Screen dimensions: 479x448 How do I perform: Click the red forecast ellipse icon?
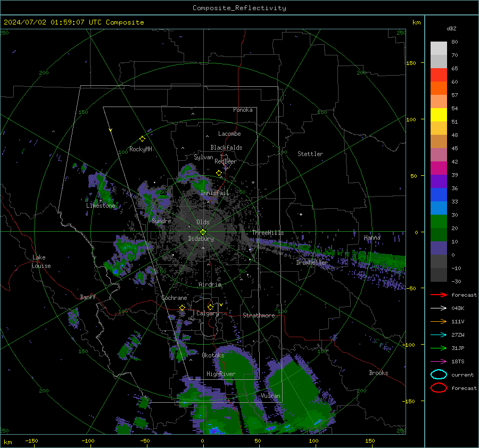[439, 388]
